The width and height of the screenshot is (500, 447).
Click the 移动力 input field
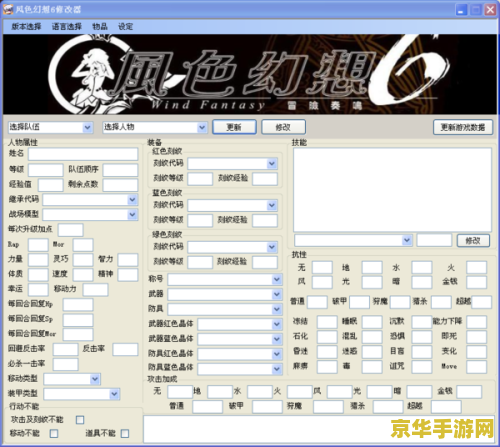pos(95,290)
